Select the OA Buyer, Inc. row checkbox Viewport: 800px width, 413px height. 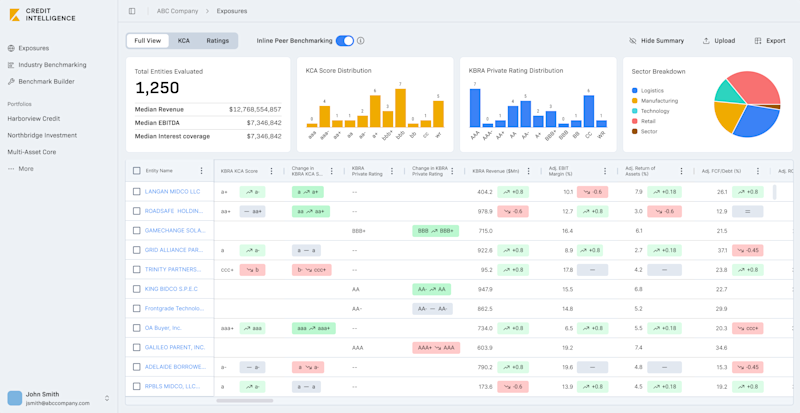(x=136, y=328)
